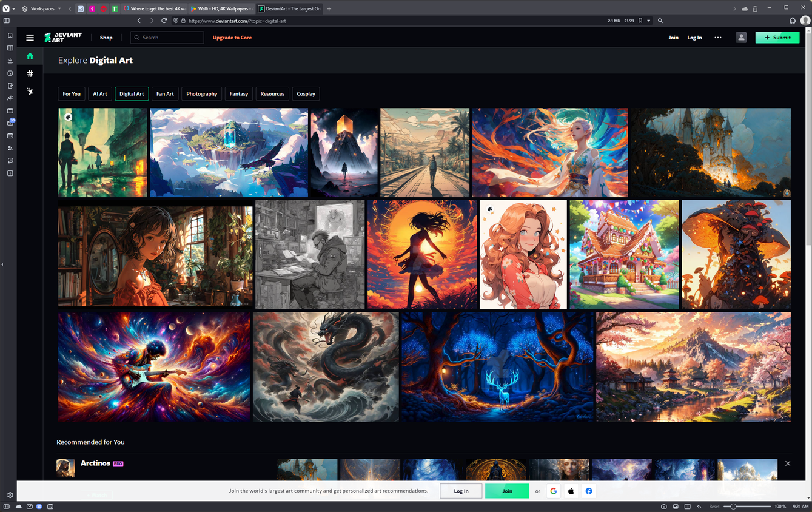The height and width of the screenshot is (512, 812).
Task: Toggle the Vivaldi side panel
Action: click(7, 21)
